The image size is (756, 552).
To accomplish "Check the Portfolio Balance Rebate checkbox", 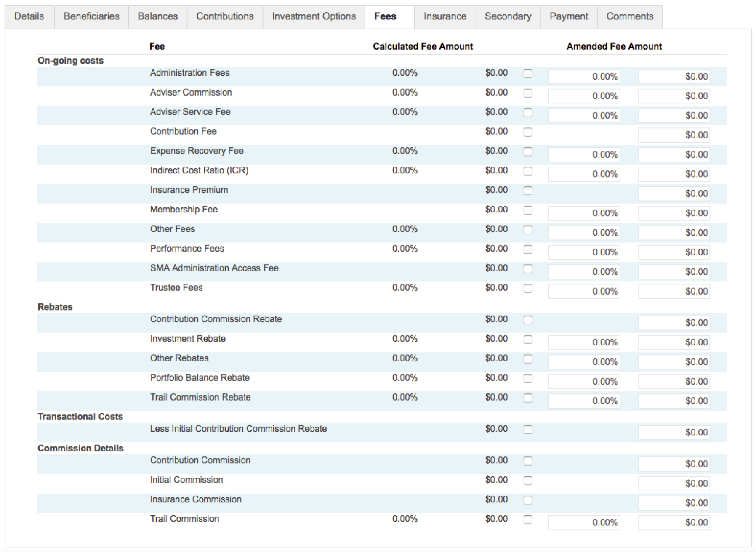I will [x=528, y=379].
